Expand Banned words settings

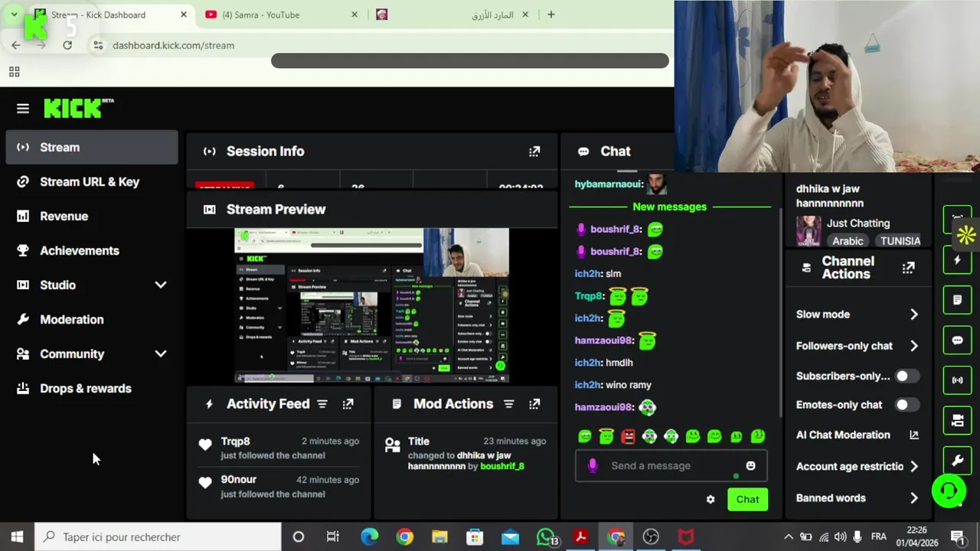click(x=913, y=498)
